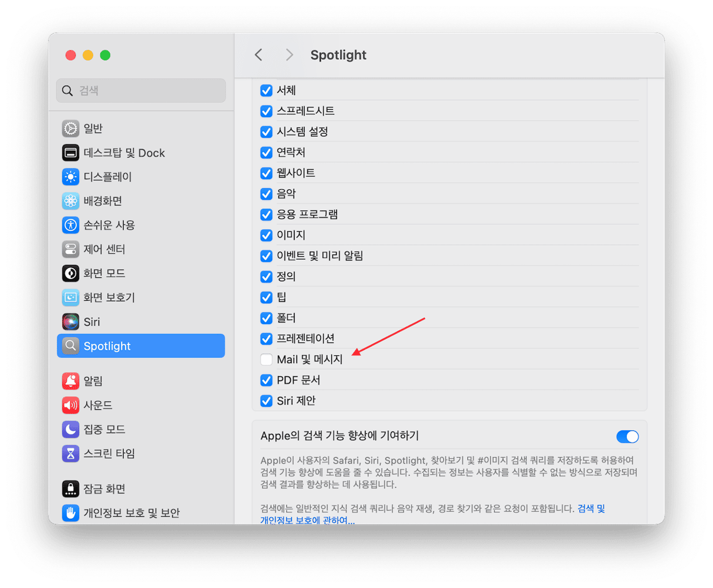The height and width of the screenshot is (588, 713).
Task: Open the 일반 settings icon
Action: coord(70,128)
